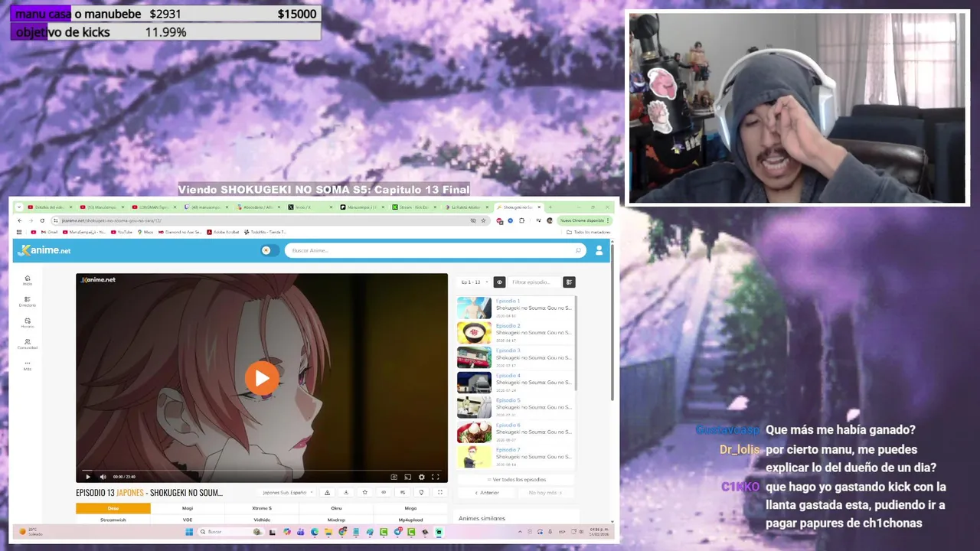Reload the page in Chrome
980x551 pixels.
coord(42,220)
